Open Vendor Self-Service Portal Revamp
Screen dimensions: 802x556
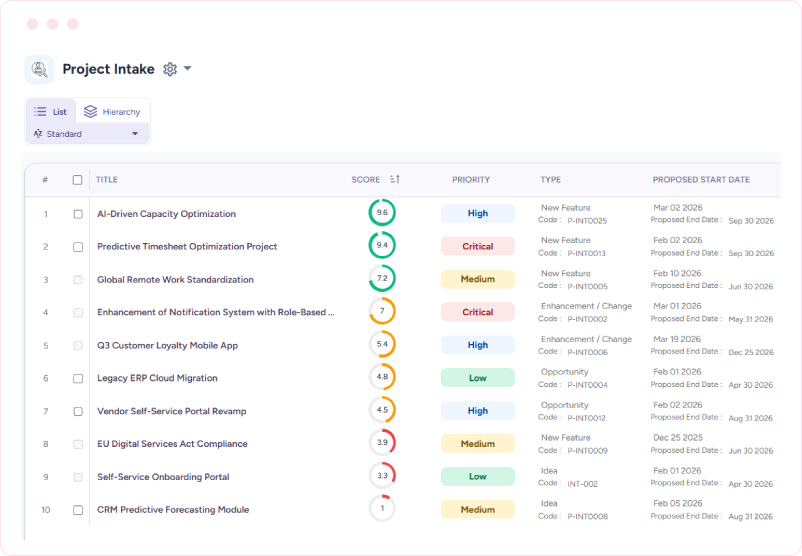click(x=172, y=411)
